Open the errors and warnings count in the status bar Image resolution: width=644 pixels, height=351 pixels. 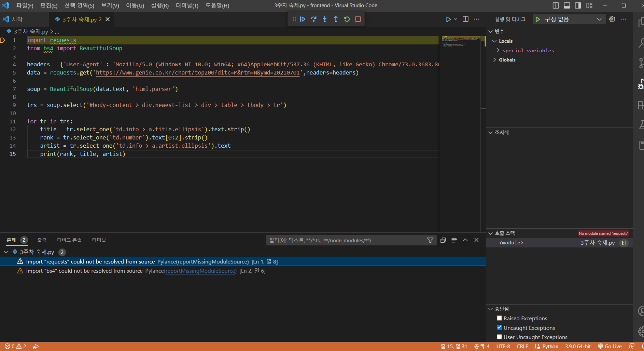[x=15, y=347]
